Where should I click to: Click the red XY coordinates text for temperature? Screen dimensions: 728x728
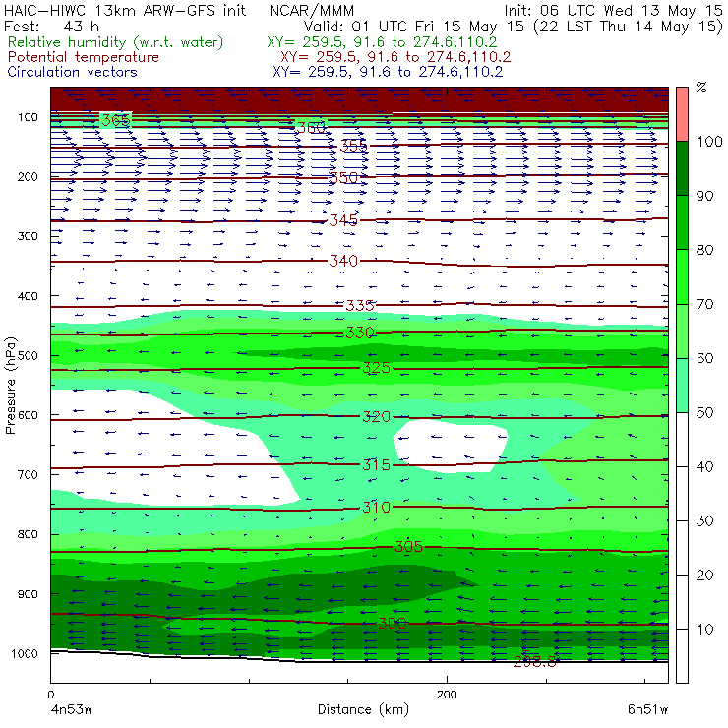coord(395,57)
